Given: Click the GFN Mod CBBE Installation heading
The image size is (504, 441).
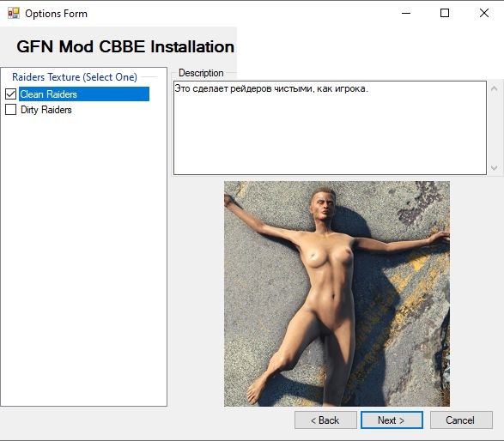Looking at the screenshot, I should point(125,46).
